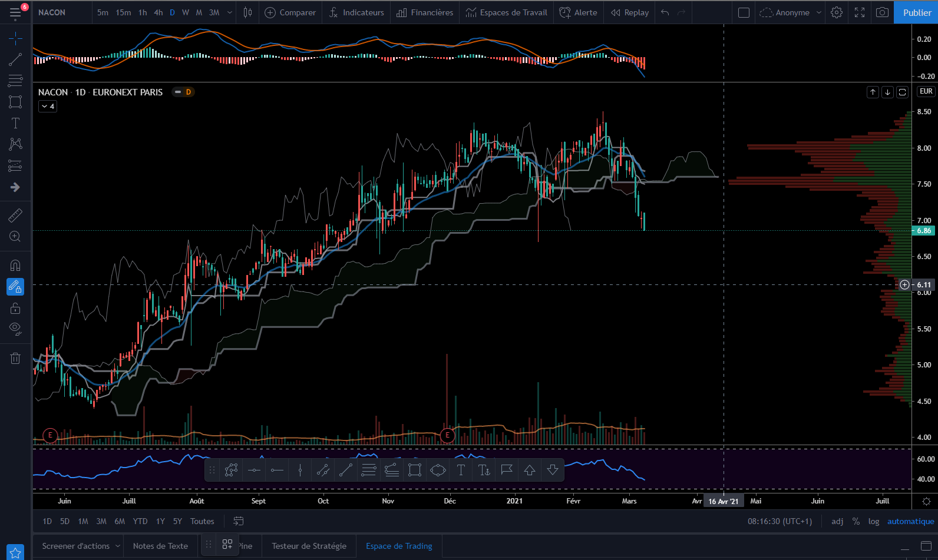Open the Indicateurs menu
938x560 pixels.
(356, 12)
